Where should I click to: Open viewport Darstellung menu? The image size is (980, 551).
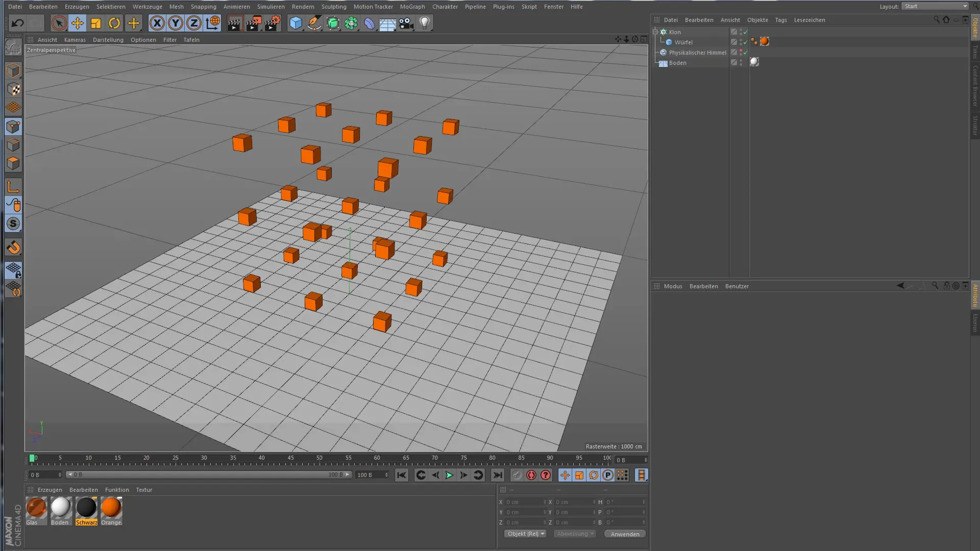(x=108, y=40)
